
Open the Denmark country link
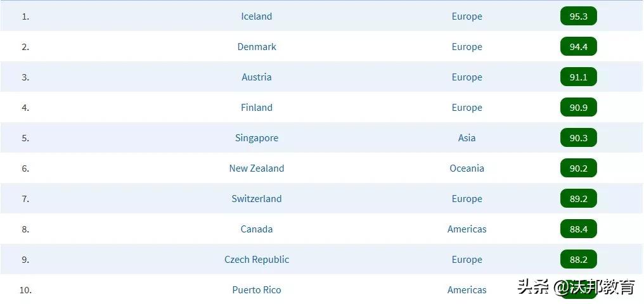[x=257, y=47]
